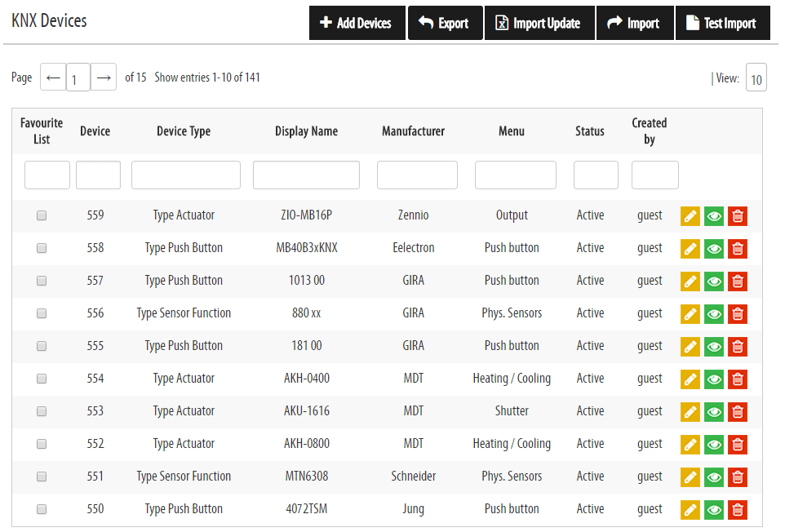Select the favourite checkbox for device 550
This screenshot has height=532, width=785.
(x=42, y=509)
